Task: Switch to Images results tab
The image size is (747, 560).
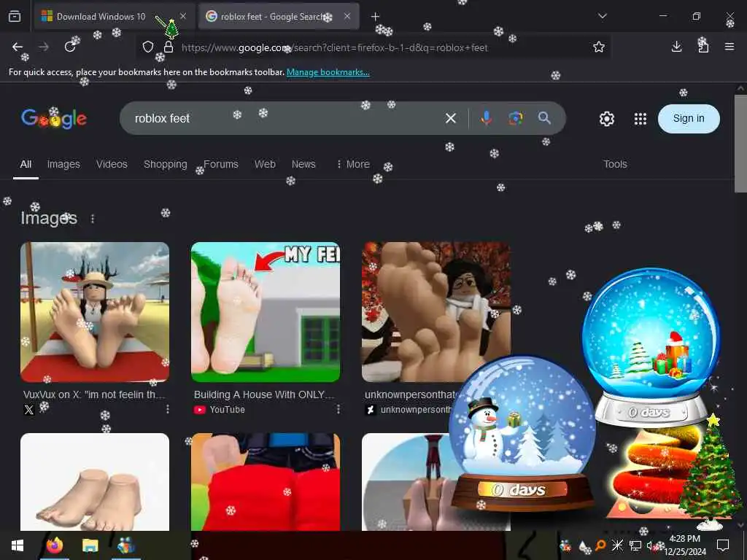Action: tap(63, 164)
